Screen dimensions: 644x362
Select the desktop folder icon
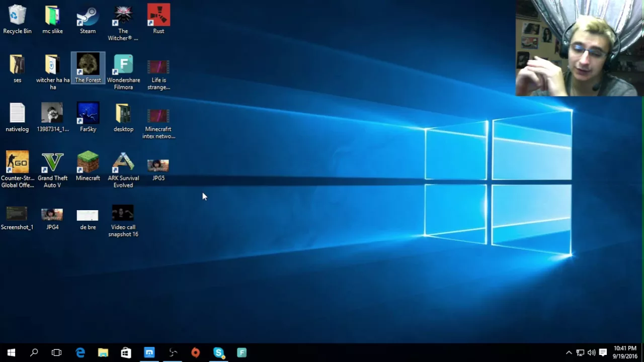123,118
